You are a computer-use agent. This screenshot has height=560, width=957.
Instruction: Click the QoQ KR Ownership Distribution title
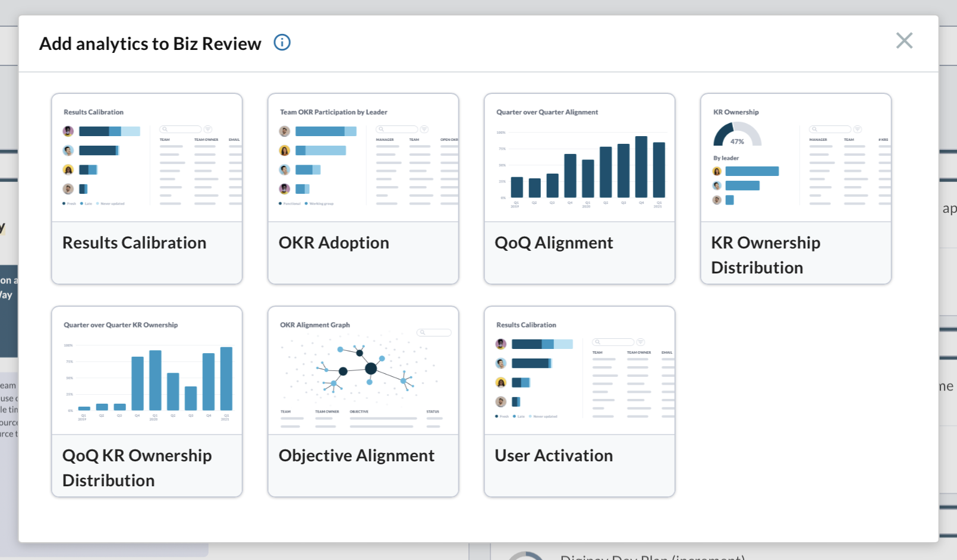point(137,468)
